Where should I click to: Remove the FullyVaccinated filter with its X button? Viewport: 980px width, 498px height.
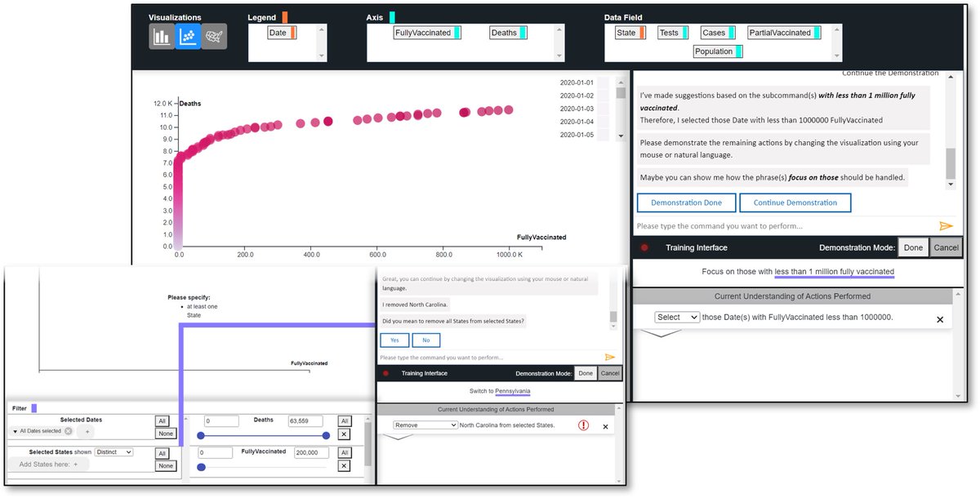[x=344, y=465]
